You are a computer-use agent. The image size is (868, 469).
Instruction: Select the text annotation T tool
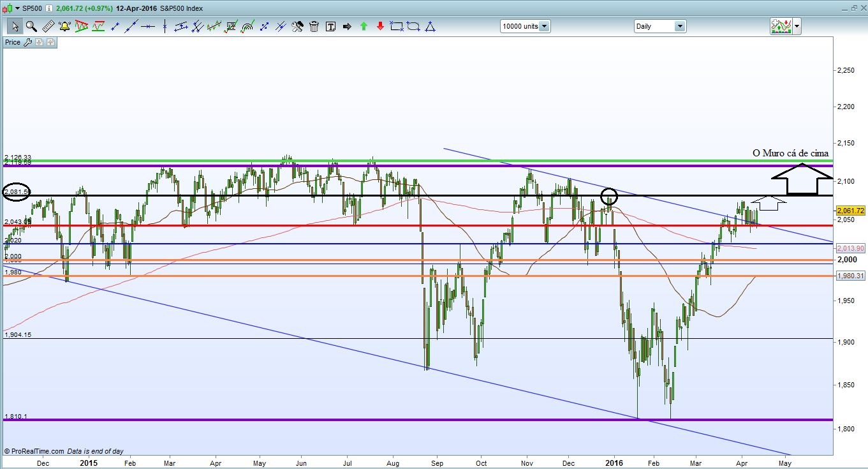[x=330, y=26]
